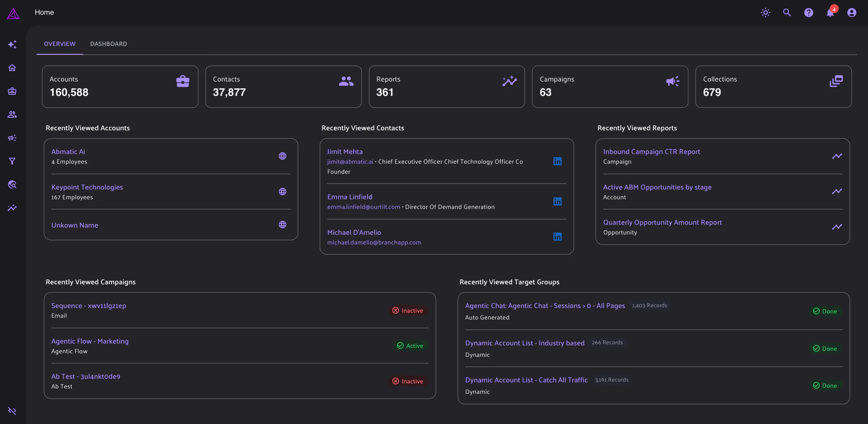The height and width of the screenshot is (424, 868).
Task: Open the user profile avatar icon
Action: pos(852,13)
